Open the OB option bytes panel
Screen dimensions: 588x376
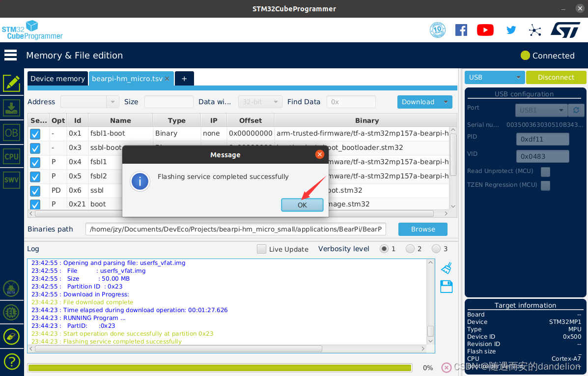[x=12, y=133]
